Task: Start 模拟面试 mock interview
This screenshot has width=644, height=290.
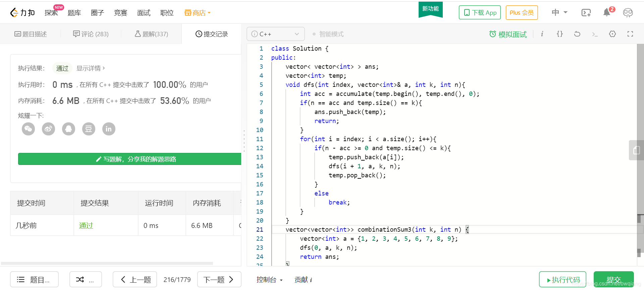Action: [x=508, y=34]
